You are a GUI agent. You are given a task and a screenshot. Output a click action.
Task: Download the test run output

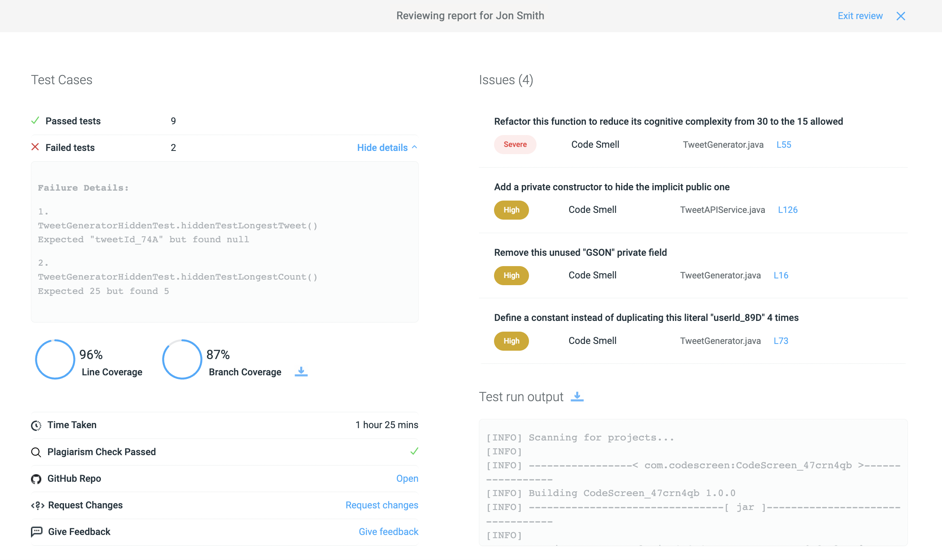578,396
